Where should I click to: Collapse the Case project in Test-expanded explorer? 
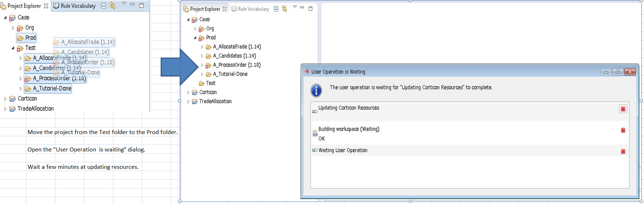5,17
